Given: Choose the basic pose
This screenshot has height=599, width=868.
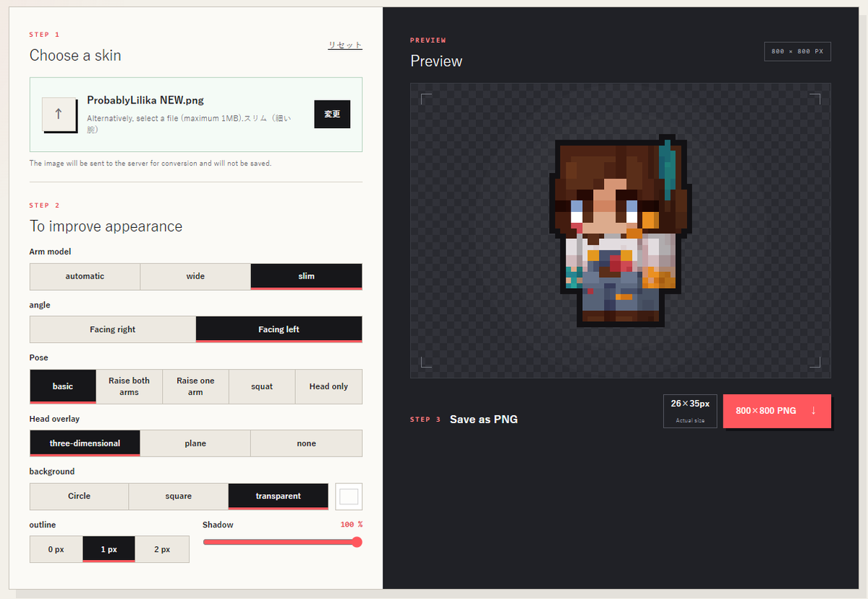Looking at the screenshot, I should pos(63,386).
